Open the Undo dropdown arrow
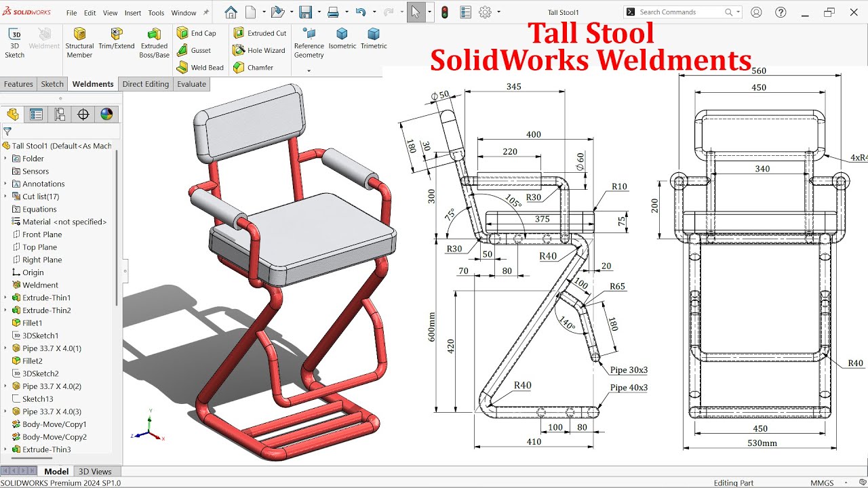 pyautogui.click(x=374, y=12)
